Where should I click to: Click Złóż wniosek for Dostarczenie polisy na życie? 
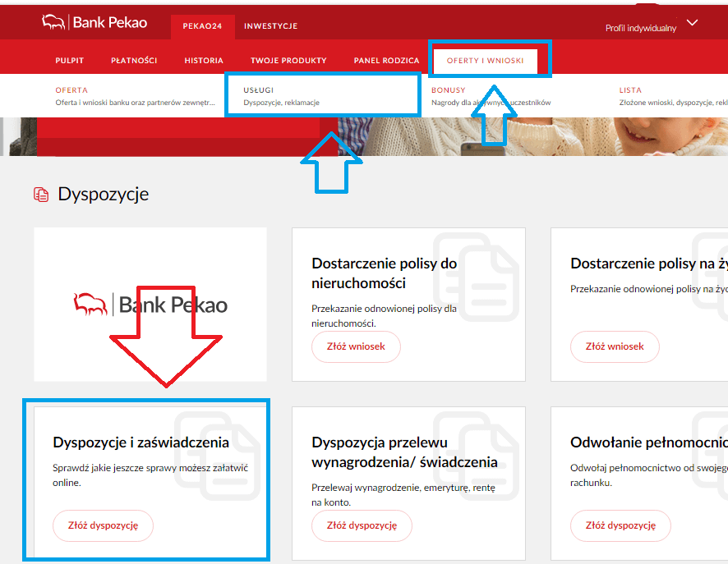point(615,346)
